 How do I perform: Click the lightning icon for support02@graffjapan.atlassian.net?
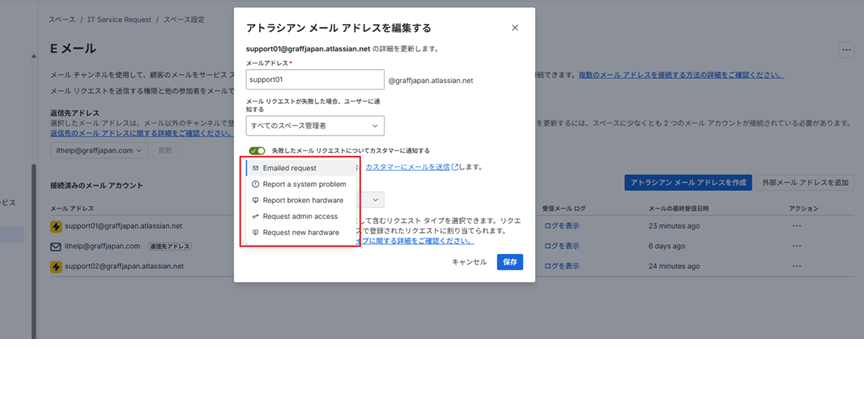coord(56,266)
